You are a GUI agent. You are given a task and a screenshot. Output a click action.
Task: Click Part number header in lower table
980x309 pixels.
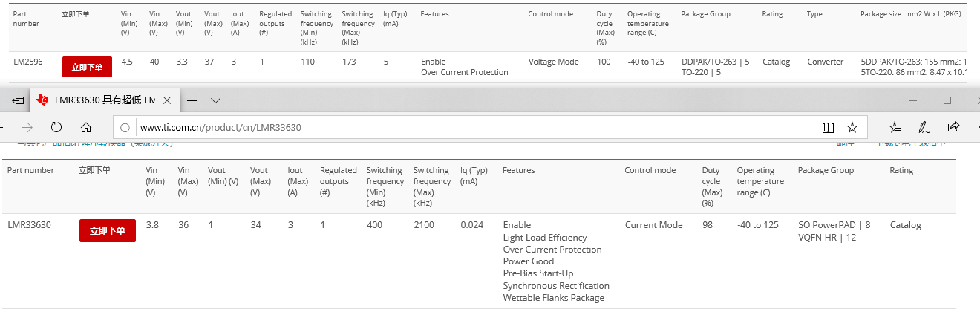(x=30, y=170)
